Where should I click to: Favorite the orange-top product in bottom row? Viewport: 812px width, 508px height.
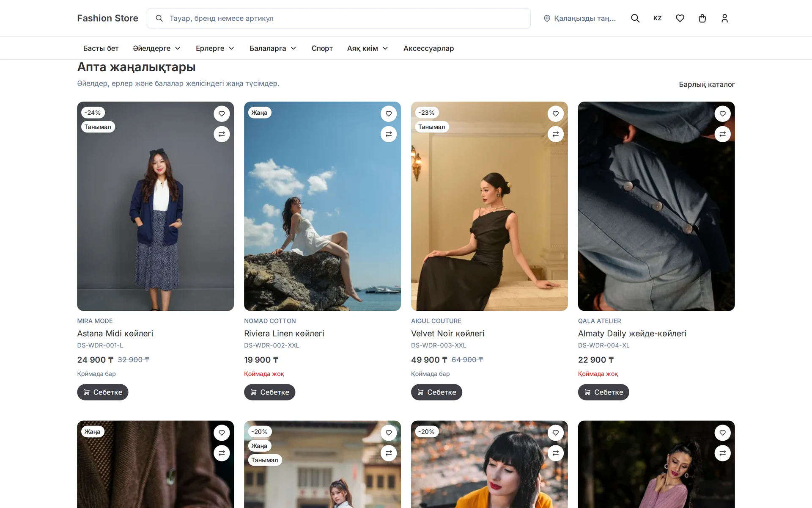556,433
